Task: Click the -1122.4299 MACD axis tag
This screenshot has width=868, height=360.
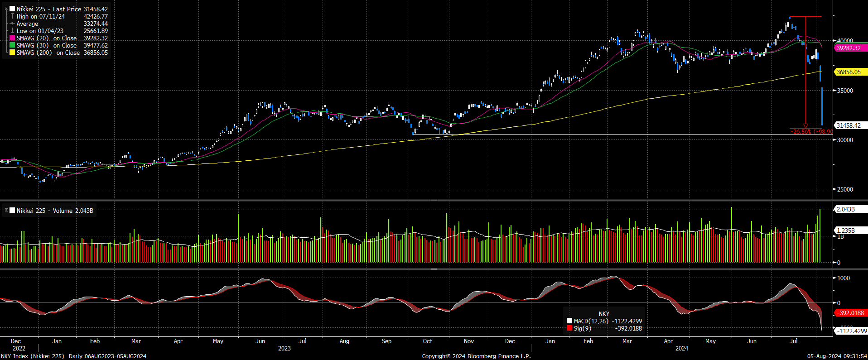Action: (852, 331)
